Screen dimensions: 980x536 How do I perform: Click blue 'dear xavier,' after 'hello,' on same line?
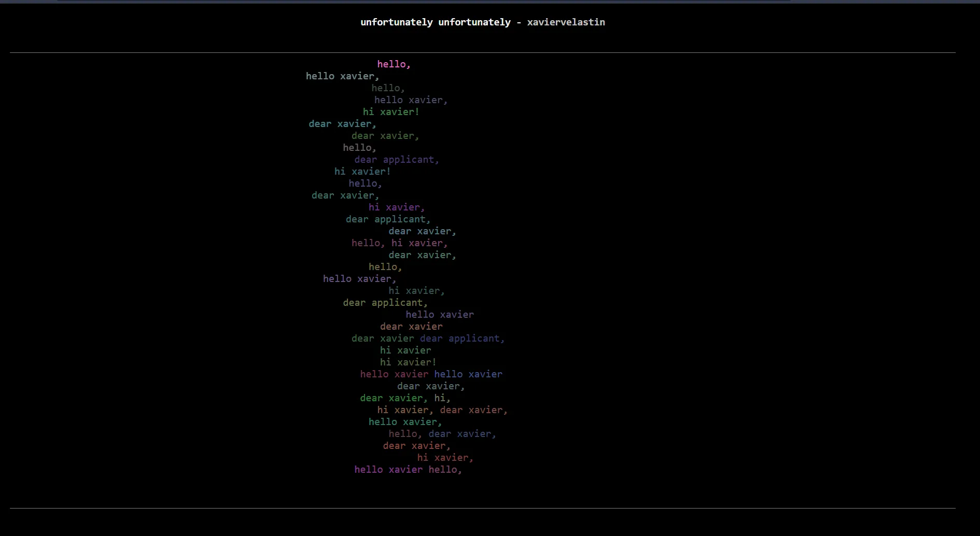click(462, 434)
